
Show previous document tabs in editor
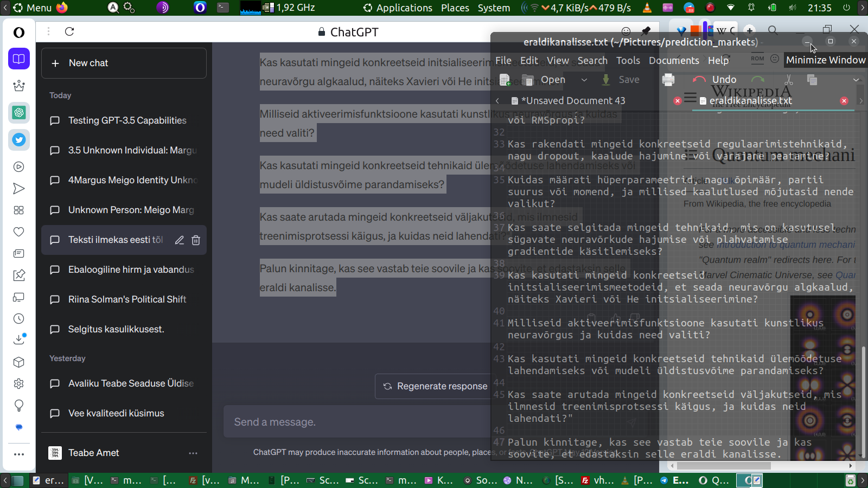497,101
